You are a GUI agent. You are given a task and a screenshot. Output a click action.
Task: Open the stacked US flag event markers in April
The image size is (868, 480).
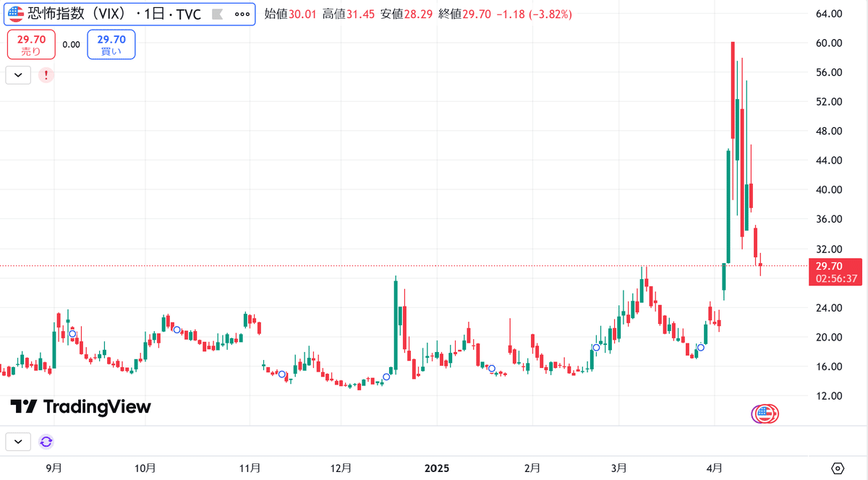click(764, 413)
